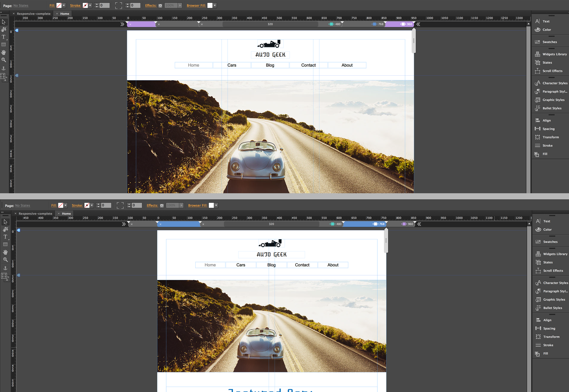
Task: Select the Selection tool in top window
Action: click(x=4, y=22)
